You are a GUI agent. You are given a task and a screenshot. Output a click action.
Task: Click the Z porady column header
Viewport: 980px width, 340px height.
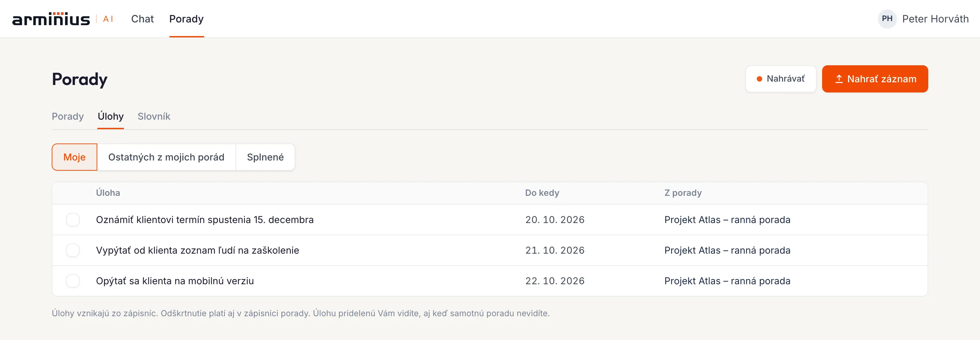683,193
